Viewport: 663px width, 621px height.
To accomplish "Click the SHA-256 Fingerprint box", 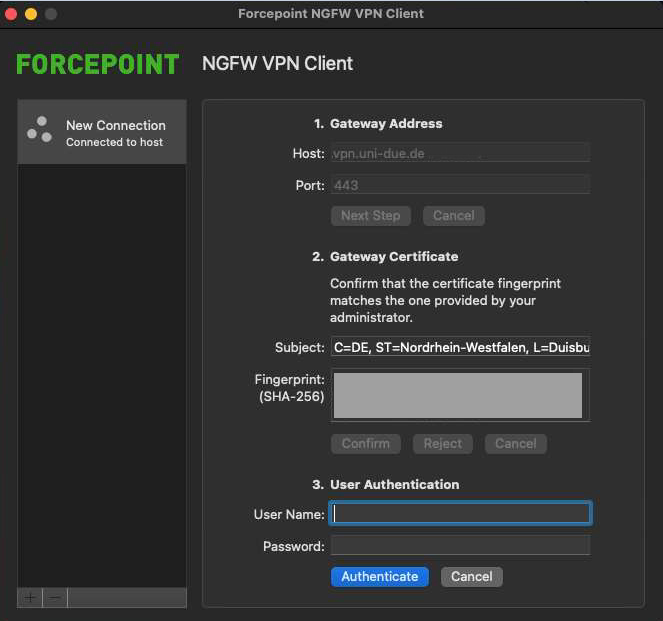I will (460, 395).
